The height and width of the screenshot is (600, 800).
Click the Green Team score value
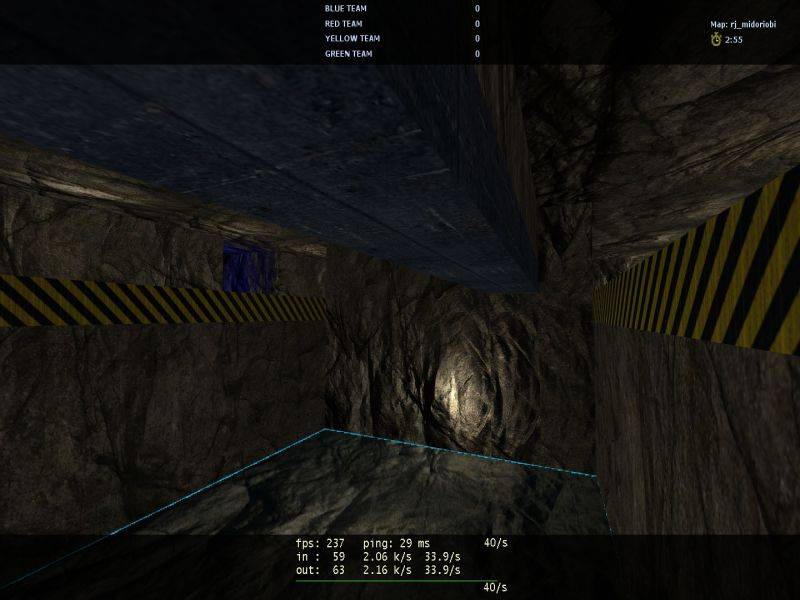pos(477,54)
